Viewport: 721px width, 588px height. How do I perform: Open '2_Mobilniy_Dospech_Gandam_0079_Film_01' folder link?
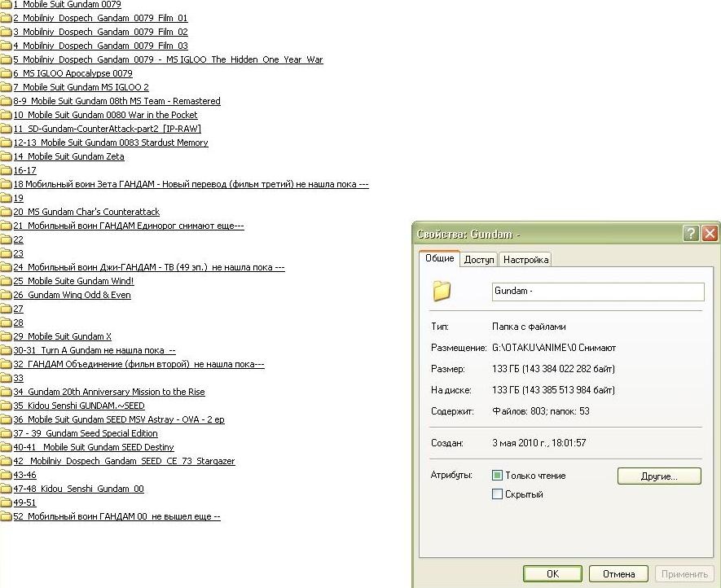click(100, 19)
